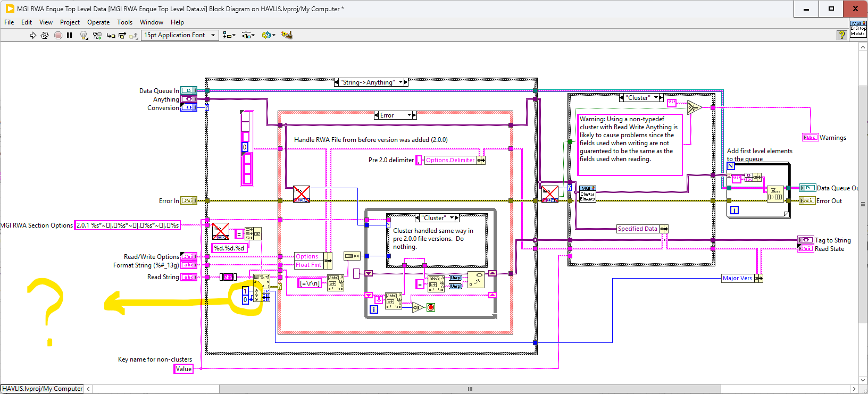Click the MGI RWA Section Options string constant
The height and width of the screenshot is (394, 868).
127,225
